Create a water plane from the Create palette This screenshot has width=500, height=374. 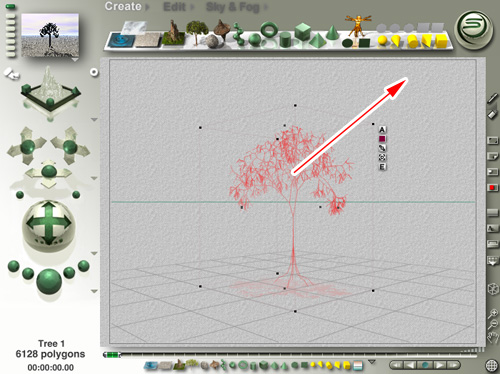click(x=122, y=40)
